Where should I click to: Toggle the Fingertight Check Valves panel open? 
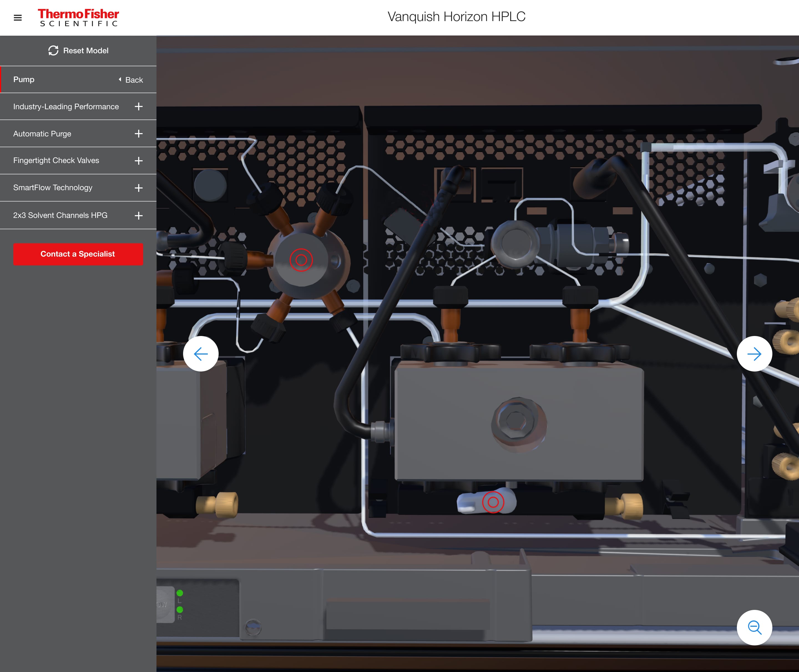tap(138, 161)
